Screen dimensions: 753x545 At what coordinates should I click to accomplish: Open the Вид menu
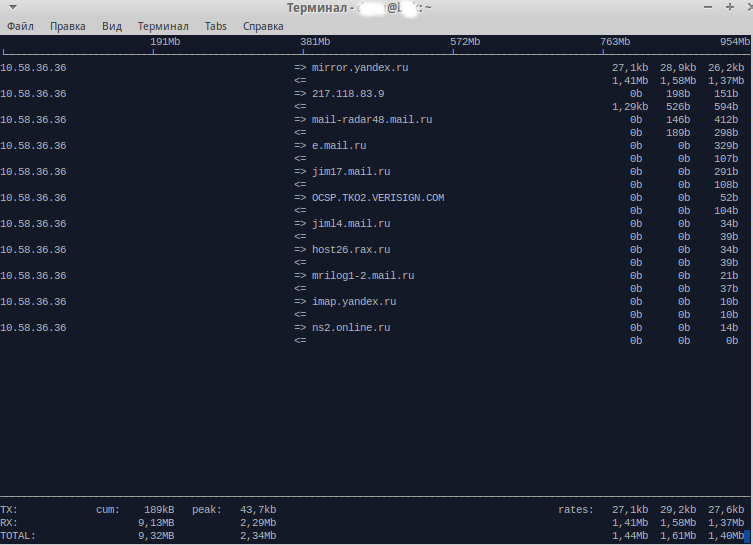(x=112, y=26)
